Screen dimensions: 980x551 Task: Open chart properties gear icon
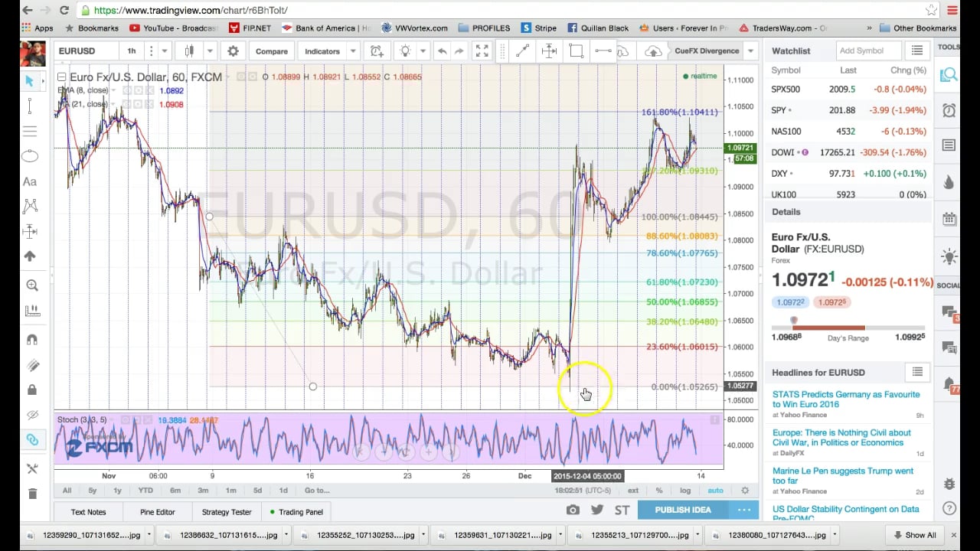pyautogui.click(x=233, y=51)
